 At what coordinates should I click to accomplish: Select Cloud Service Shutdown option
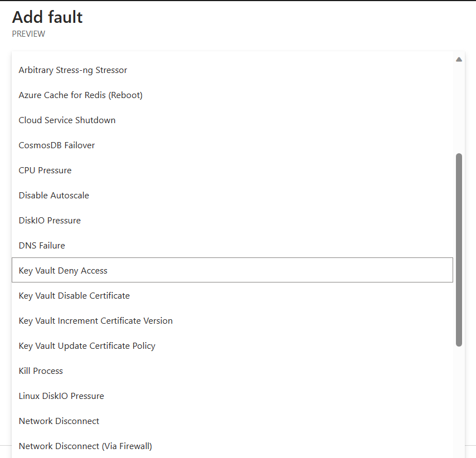pos(67,120)
